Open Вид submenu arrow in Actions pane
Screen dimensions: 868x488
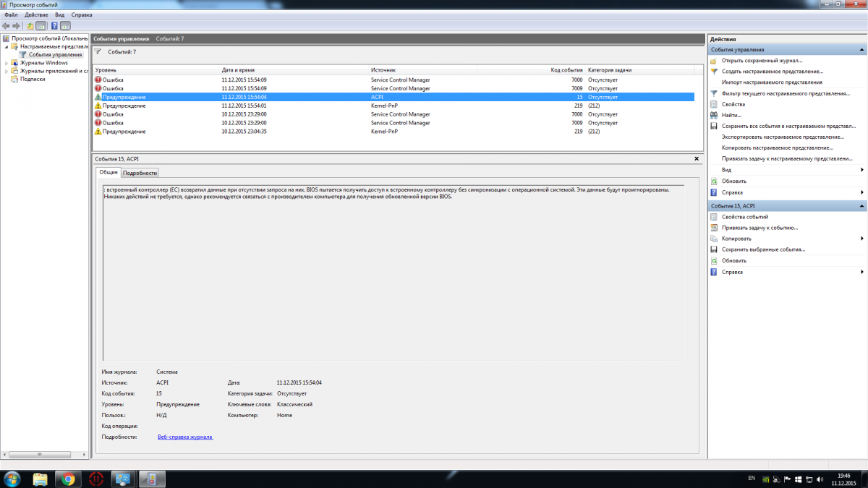(x=862, y=170)
